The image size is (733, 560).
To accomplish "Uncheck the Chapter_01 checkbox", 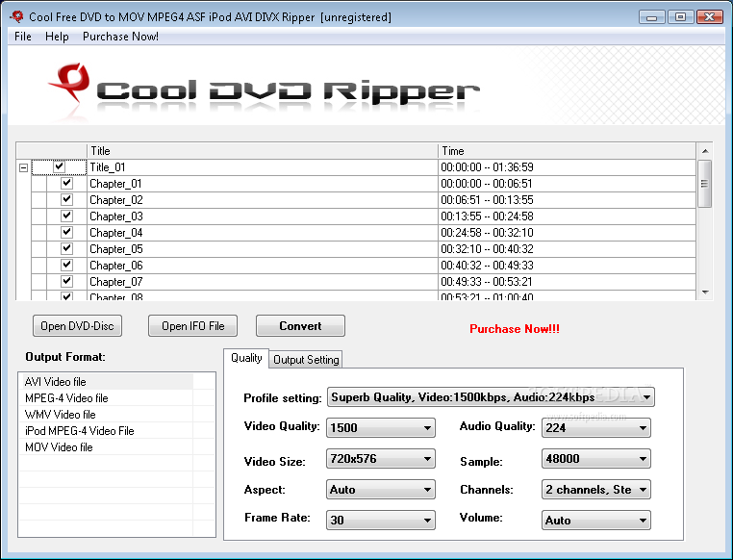I will tap(66, 183).
